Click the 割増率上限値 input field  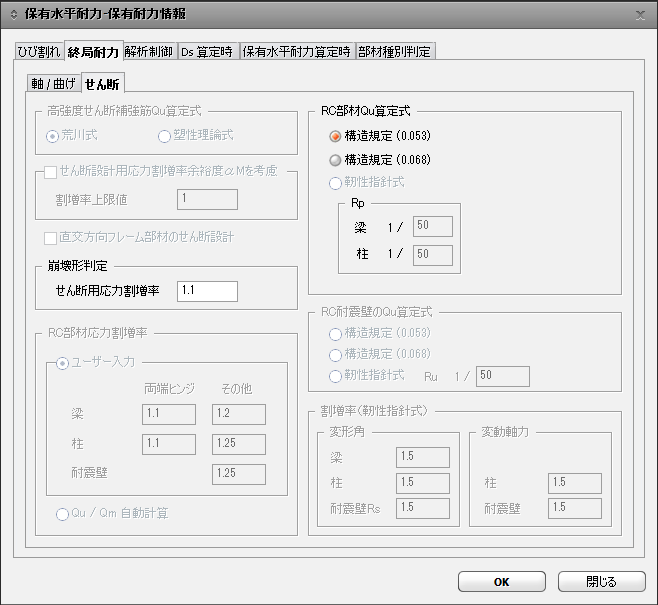pos(207,199)
